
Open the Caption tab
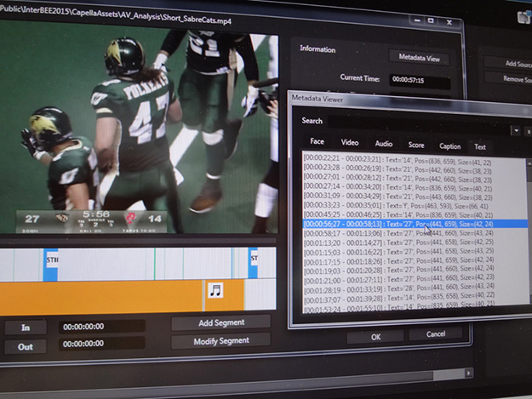449,146
